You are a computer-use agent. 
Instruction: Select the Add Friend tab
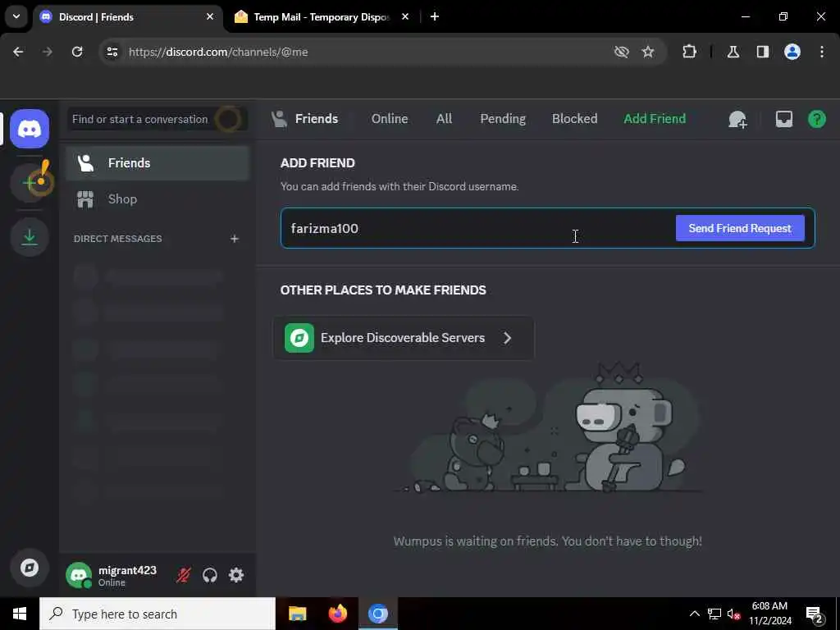654,119
